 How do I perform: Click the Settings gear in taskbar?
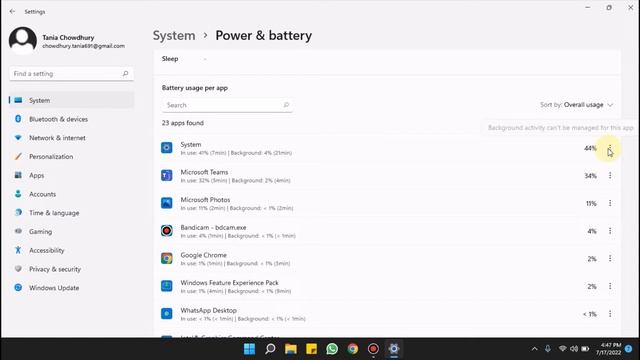(394, 349)
